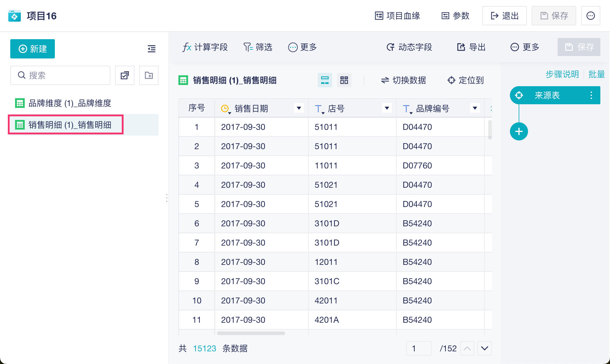
Task: Open the three-dot menu on 来源表 step
Action: 591,96
